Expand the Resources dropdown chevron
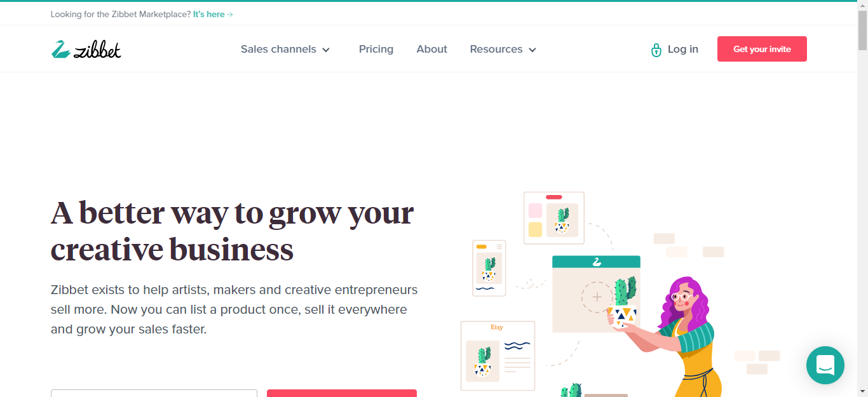 (532, 50)
